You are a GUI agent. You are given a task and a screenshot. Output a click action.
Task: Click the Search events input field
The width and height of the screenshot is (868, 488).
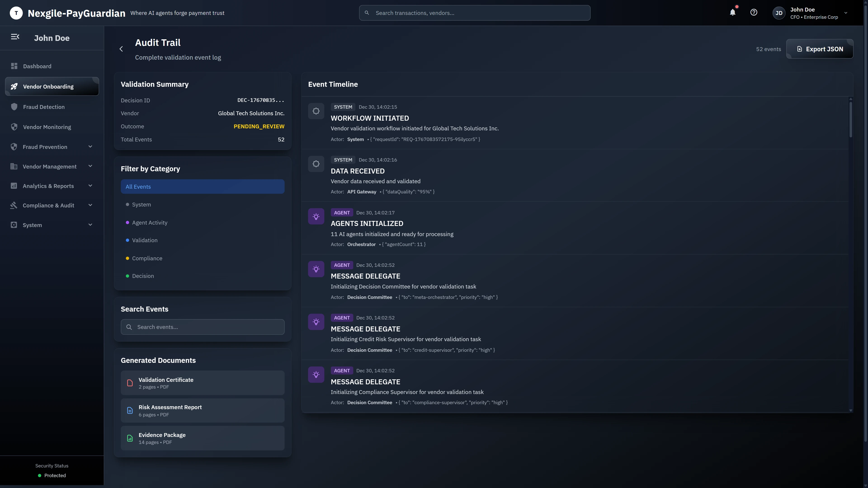click(202, 327)
